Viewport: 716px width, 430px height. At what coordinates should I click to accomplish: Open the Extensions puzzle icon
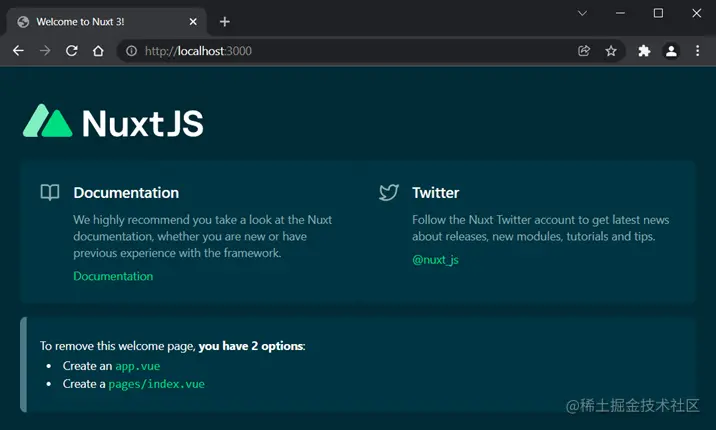point(644,51)
